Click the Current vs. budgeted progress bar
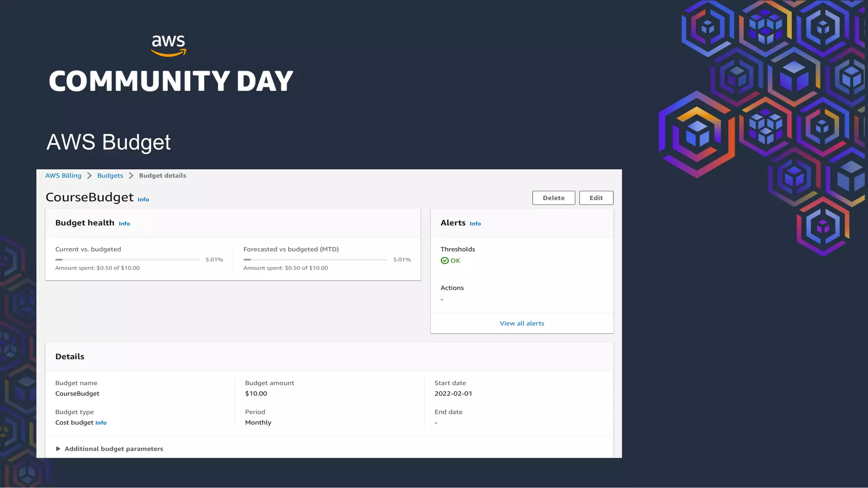868x488 pixels. [128, 260]
